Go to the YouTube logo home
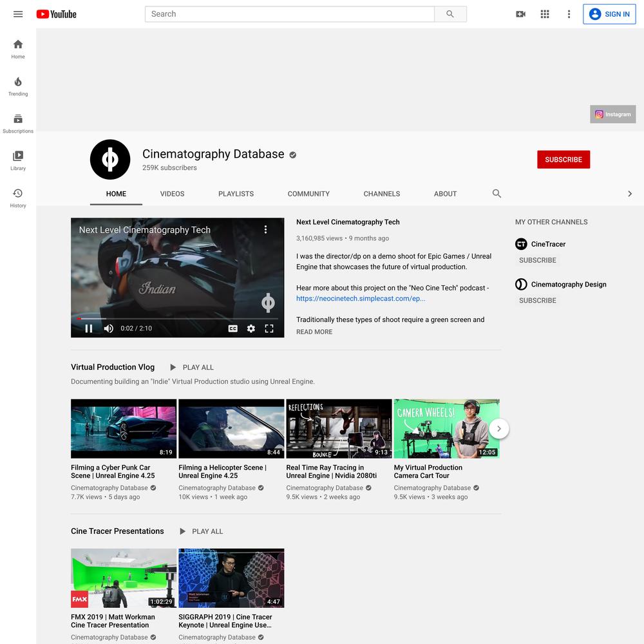 [x=56, y=14]
